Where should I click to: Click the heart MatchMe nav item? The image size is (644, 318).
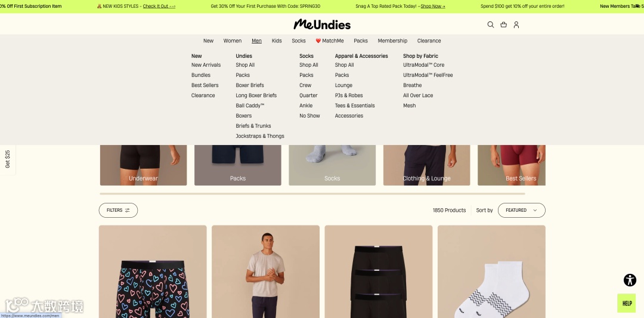(x=329, y=41)
